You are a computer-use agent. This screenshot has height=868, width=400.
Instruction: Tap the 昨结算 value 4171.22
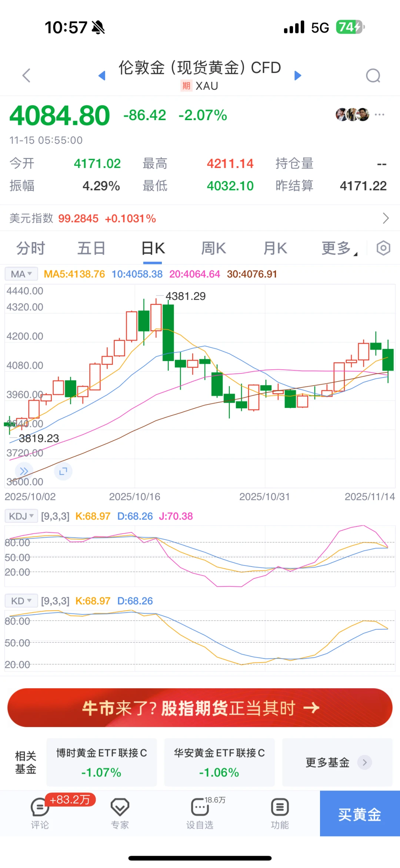coord(363,186)
